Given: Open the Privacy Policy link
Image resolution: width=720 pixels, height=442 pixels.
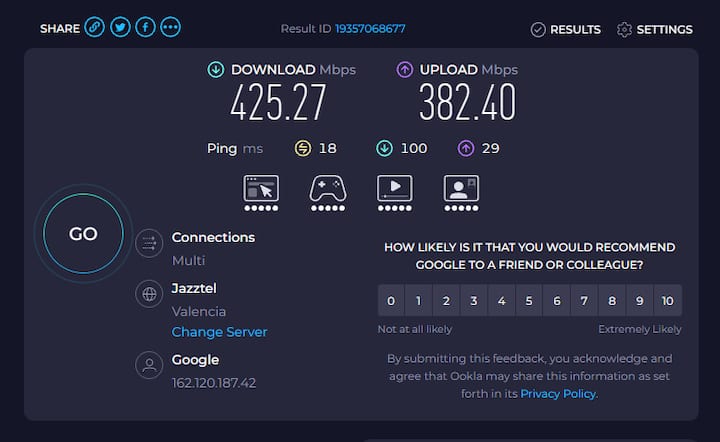Looking at the screenshot, I should pos(558,394).
